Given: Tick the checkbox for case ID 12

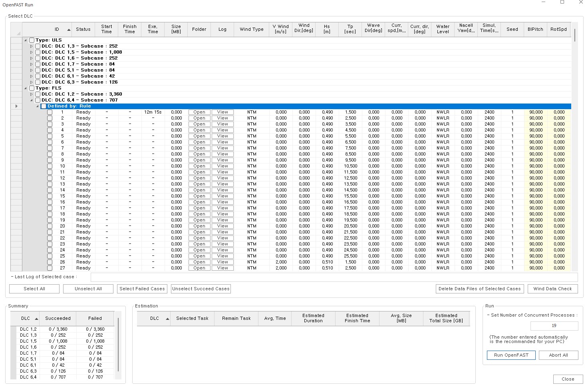Looking at the screenshot, I should (x=50, y=178).
